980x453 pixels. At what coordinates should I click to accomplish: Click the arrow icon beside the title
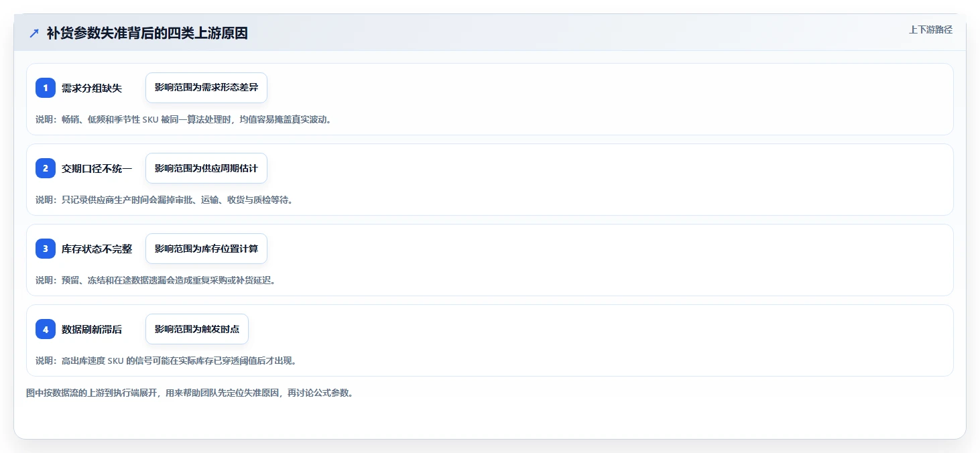[x=34, y=34]
